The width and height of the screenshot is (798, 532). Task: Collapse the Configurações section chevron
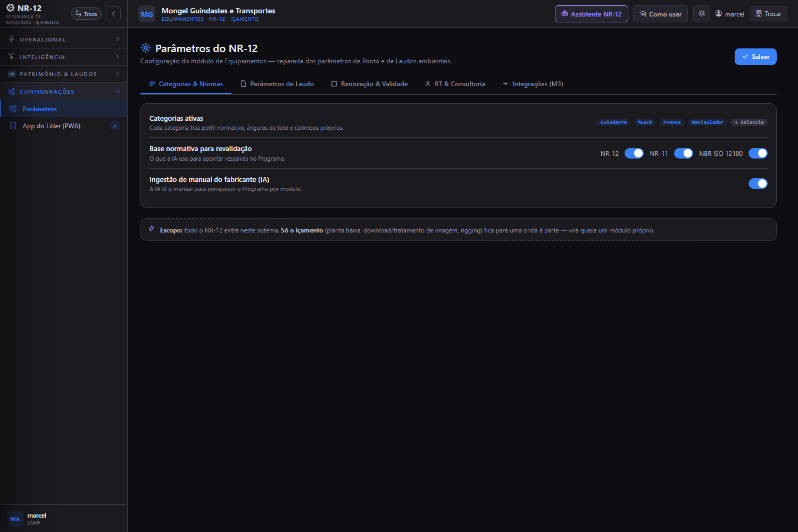(x=118, y=92)
